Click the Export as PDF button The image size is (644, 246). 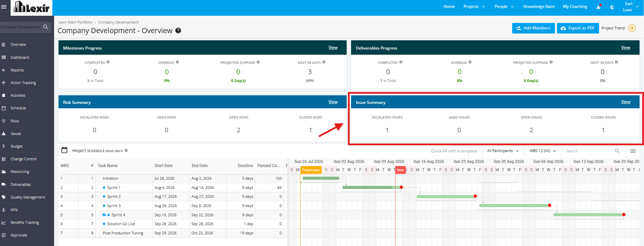[578, 28]
